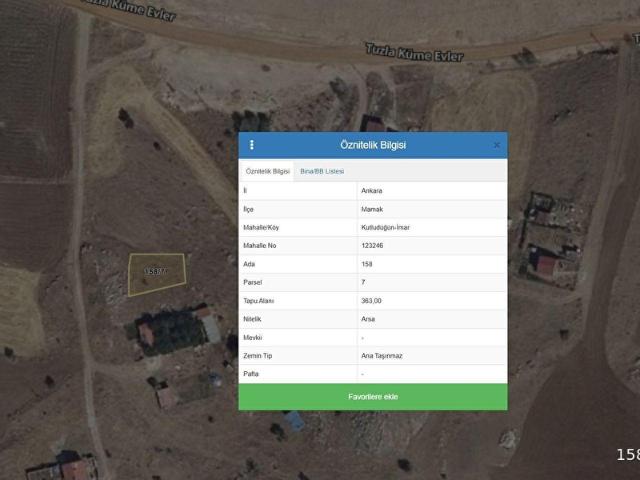Close the Öznitelik Bilgisi dialog
Viewport: 640px width, 480px height.
496,145
